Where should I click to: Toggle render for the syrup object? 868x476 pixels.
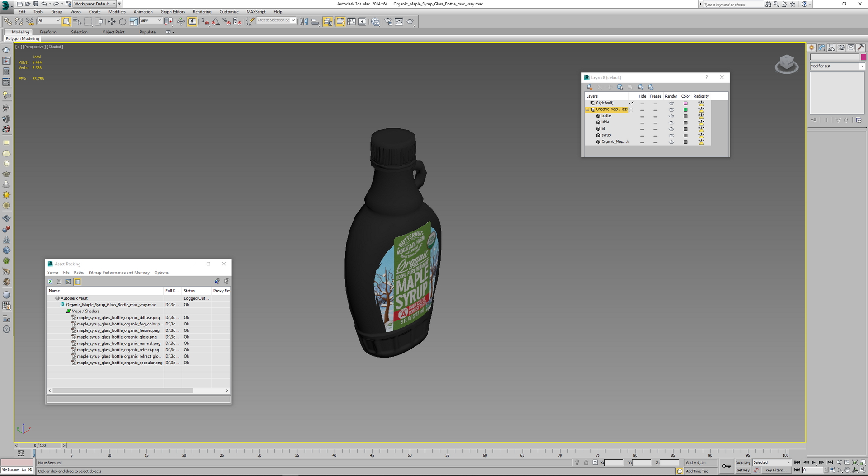[x=671, y=136]
